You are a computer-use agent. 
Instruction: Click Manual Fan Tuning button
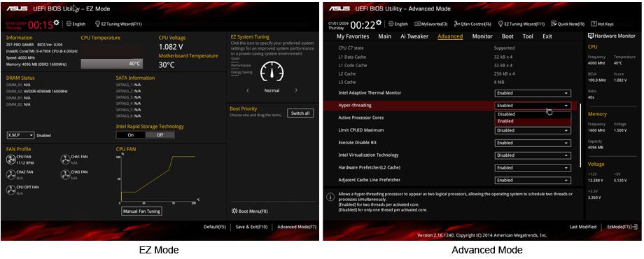click(141, 211)
